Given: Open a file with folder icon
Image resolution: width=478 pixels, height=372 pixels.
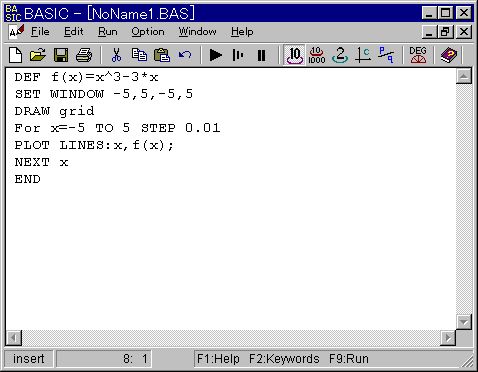Looking at the screenshot, I should (38, 55).
